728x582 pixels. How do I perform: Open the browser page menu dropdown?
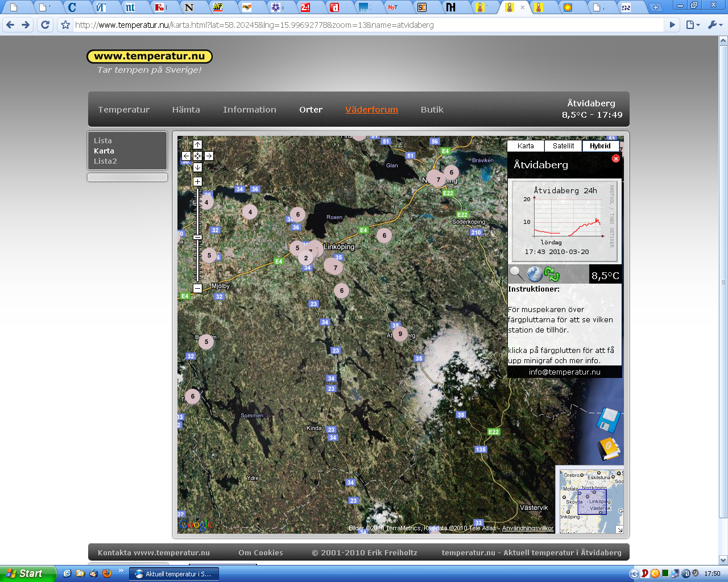[x=692, y=25]
